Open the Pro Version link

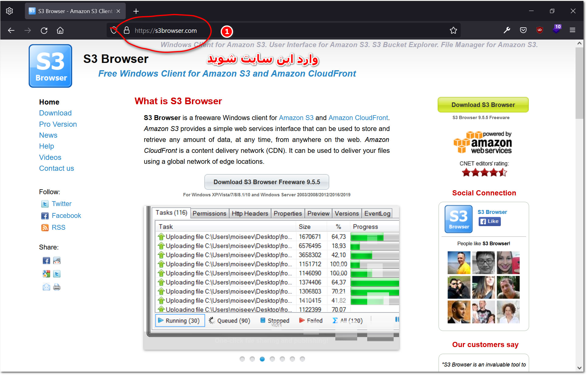58,124
